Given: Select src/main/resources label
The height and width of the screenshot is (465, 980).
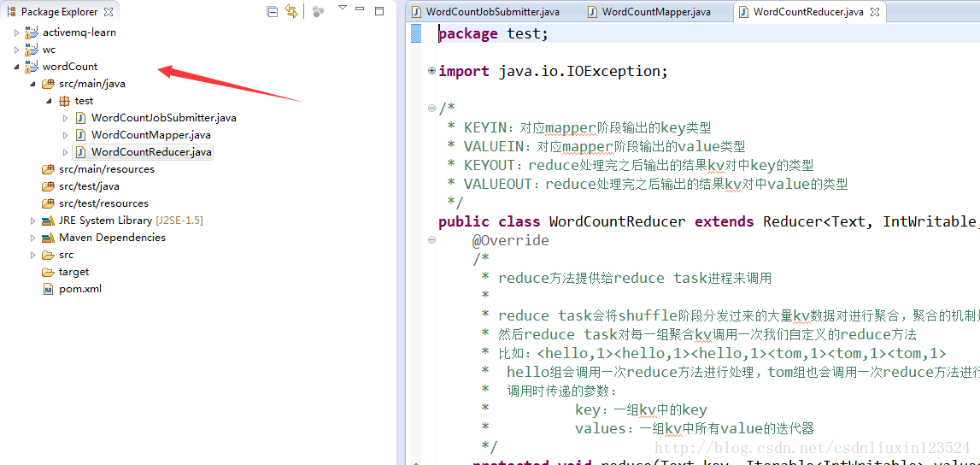Looking at the screenshot, I should (x=107, y=168).
